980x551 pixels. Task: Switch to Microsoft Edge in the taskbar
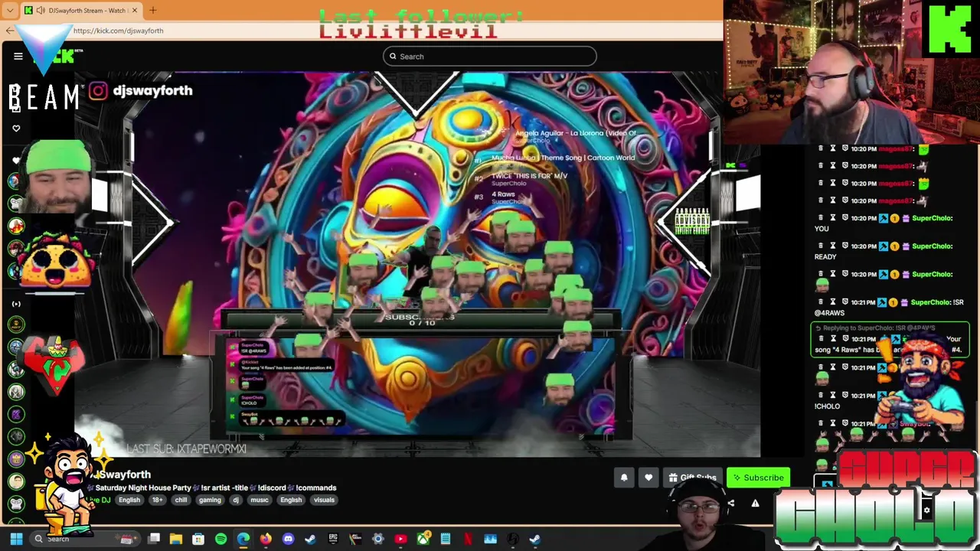pyautogui.click(x=243, y=539)
